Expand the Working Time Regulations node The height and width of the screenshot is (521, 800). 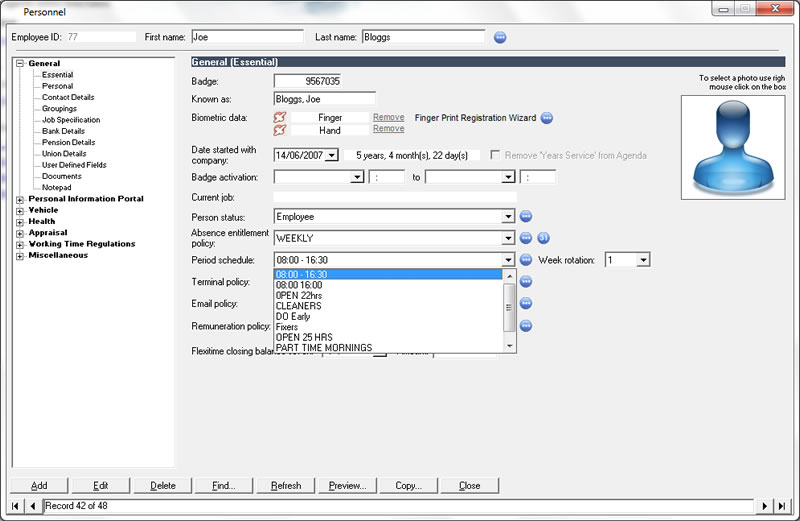point(20,244)
